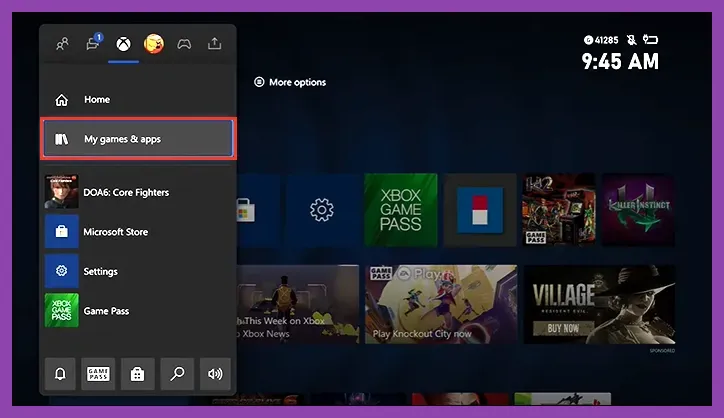Open the Search magnifier button
This screenshot has width=724, height=418.
click(177, 374)
